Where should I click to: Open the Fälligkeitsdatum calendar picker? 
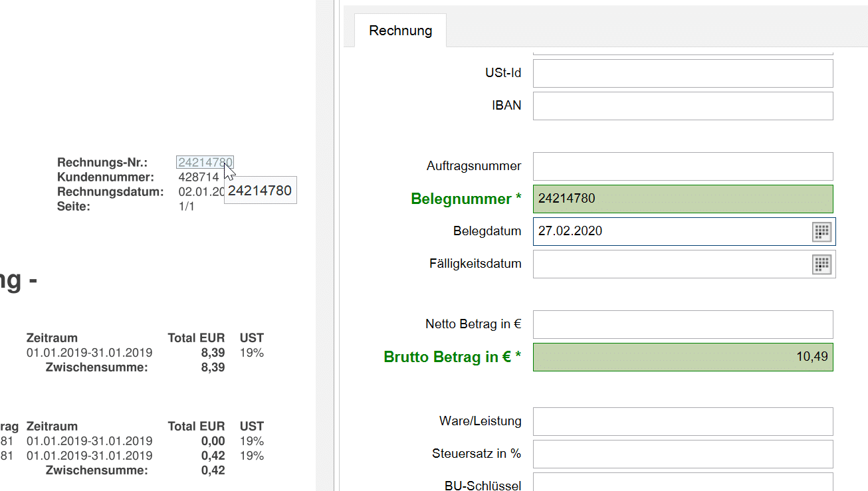(822, 264)
